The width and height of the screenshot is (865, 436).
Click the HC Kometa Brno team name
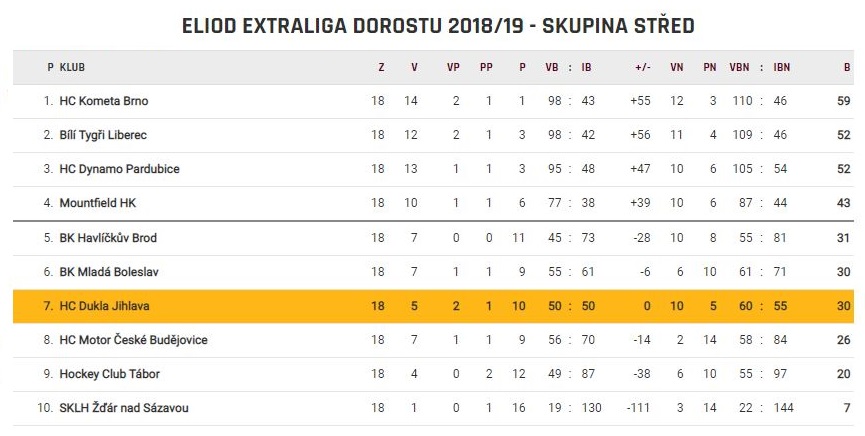pyautogui.click(x=104, y=101)
